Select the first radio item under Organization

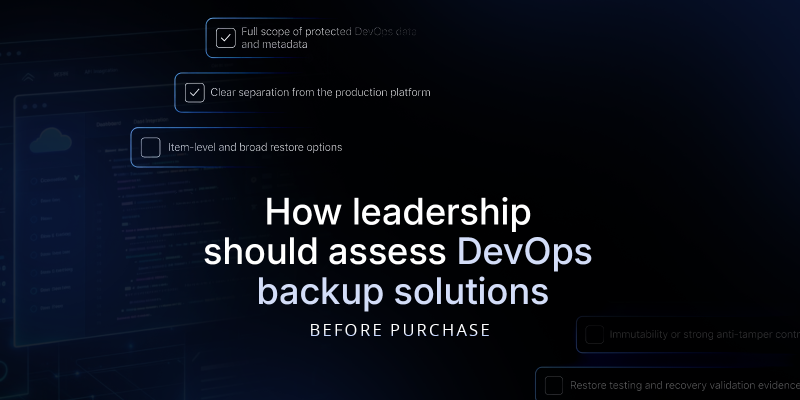coord(34,202)
